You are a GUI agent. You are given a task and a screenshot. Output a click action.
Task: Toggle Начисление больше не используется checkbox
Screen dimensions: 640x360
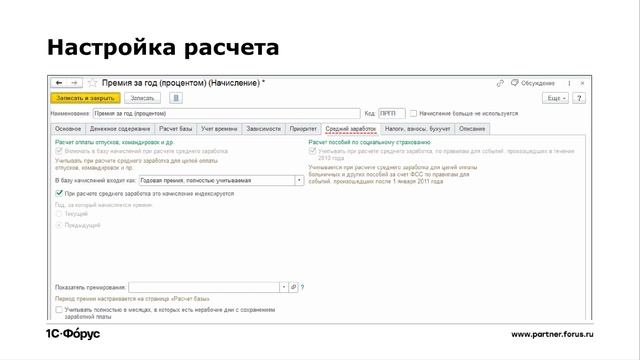(x=413, y=113)
